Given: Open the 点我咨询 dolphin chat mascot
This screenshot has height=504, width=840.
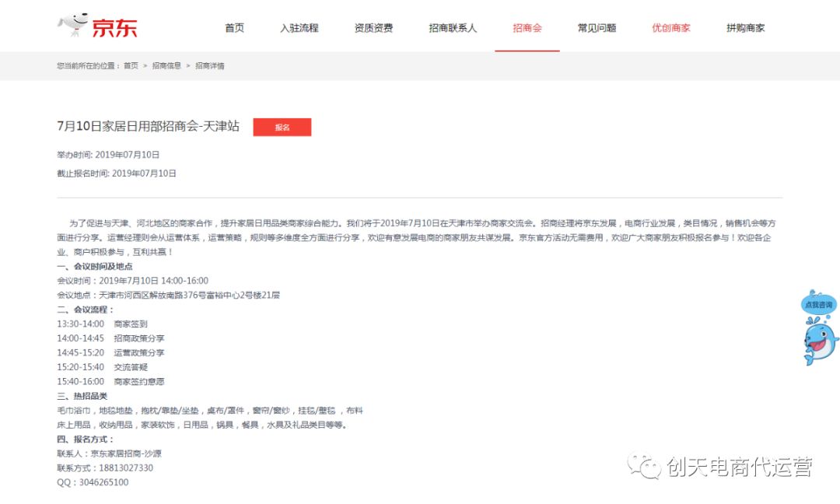Looking at the screenshot, I should pos(820,327).
